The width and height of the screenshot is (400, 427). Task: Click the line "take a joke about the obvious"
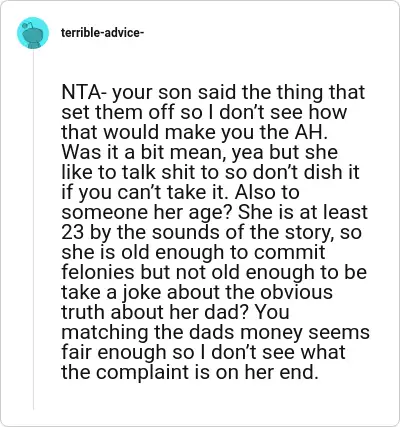tap(197, 292)
